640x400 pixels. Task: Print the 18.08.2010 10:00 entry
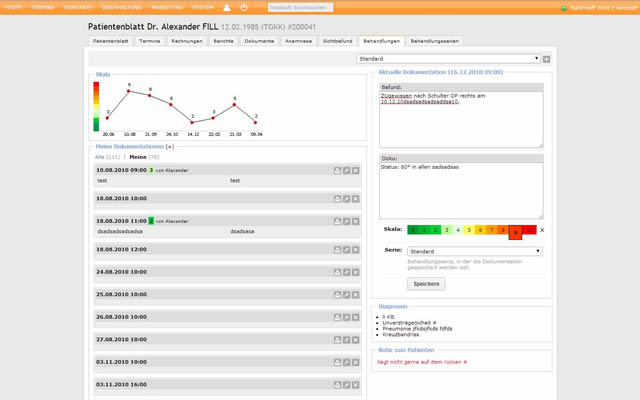pyautogui.click(x=337, y=199)
